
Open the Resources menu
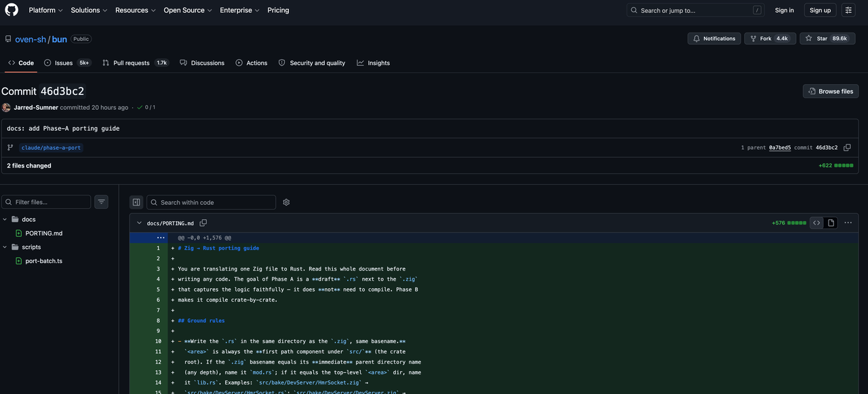pos(135,10)
